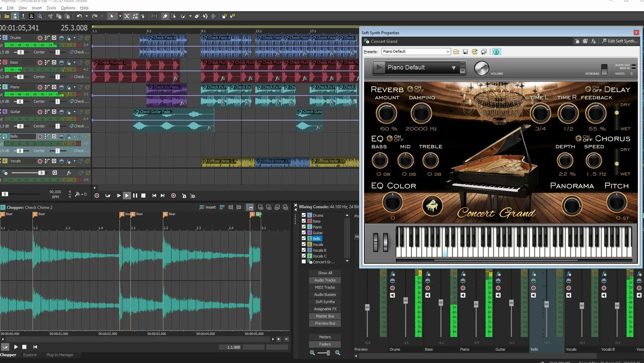644x363 pixels.
Task: Open selection tool dropdown arrow
Action: 120,16
